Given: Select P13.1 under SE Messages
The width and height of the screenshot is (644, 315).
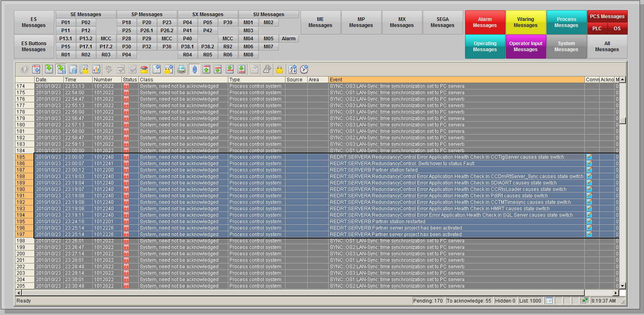Looking at the screenshot, I should pos(66,39).
